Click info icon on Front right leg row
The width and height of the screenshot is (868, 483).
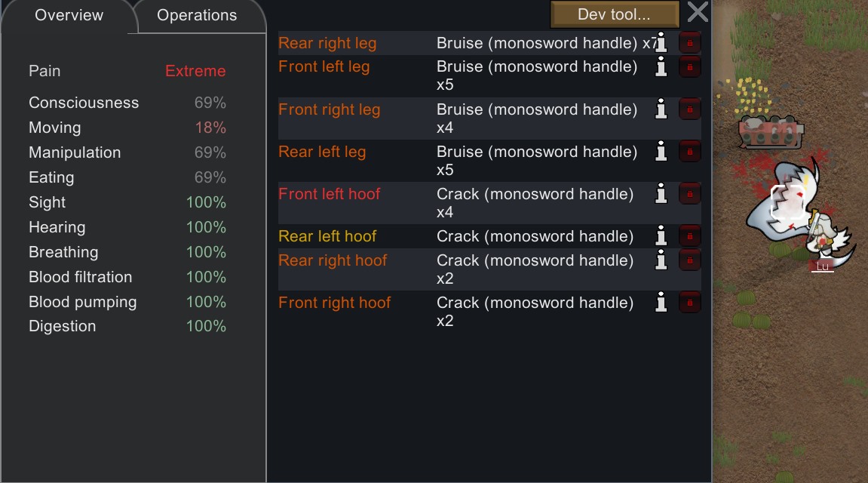tap(661, 109)
